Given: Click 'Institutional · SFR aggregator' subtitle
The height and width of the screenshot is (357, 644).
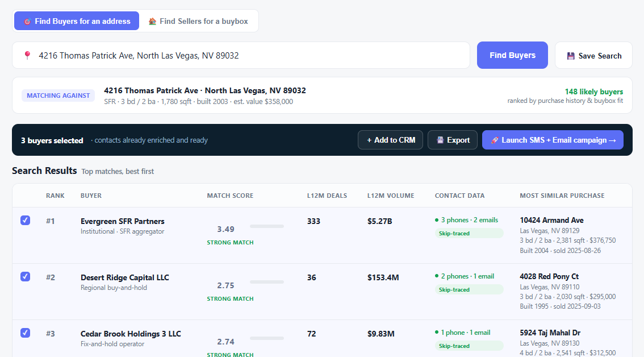Looking at the screenshot, I should tap(123, 231).
